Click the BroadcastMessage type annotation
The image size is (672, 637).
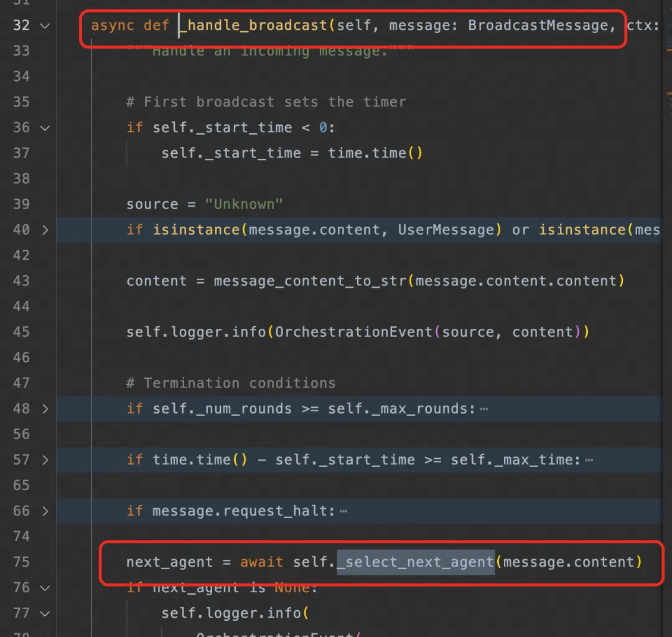[x=538, y=26]
